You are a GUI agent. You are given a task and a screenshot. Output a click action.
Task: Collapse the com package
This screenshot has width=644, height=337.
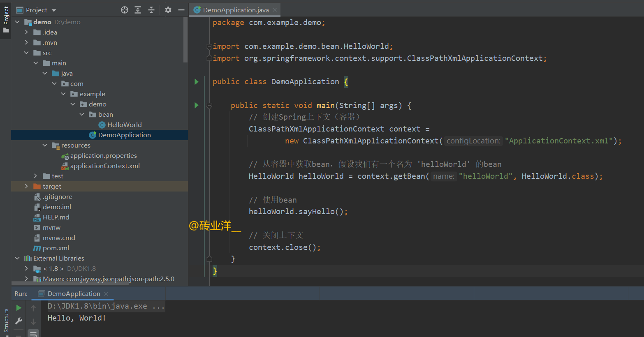[x=54, y=83]
